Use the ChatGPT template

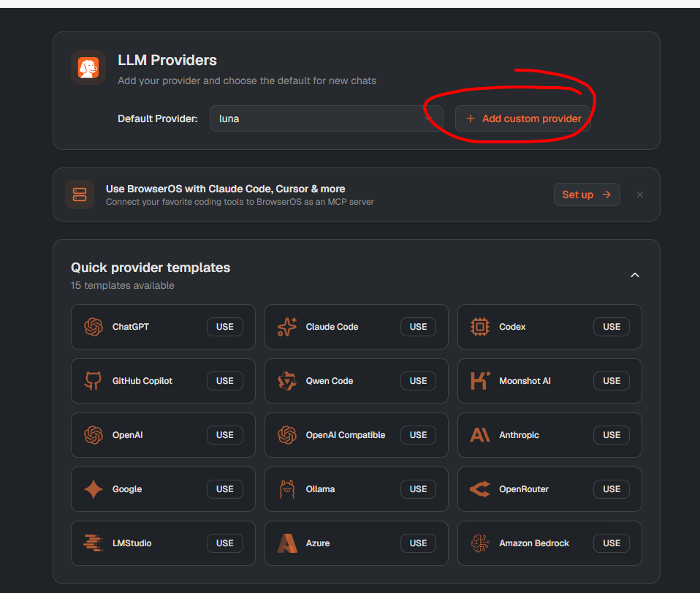tap(224, 327)
